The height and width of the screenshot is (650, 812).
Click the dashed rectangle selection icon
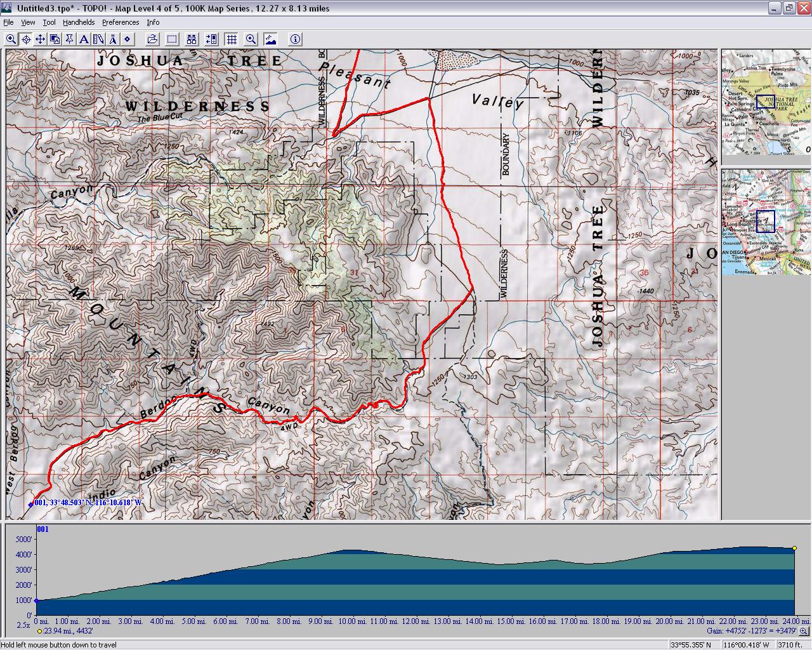(x=172, y=39)
